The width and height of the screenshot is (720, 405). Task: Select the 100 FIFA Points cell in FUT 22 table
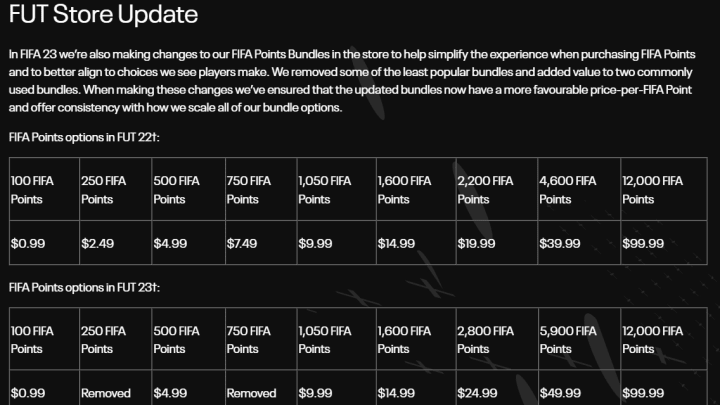coord(45,189)
